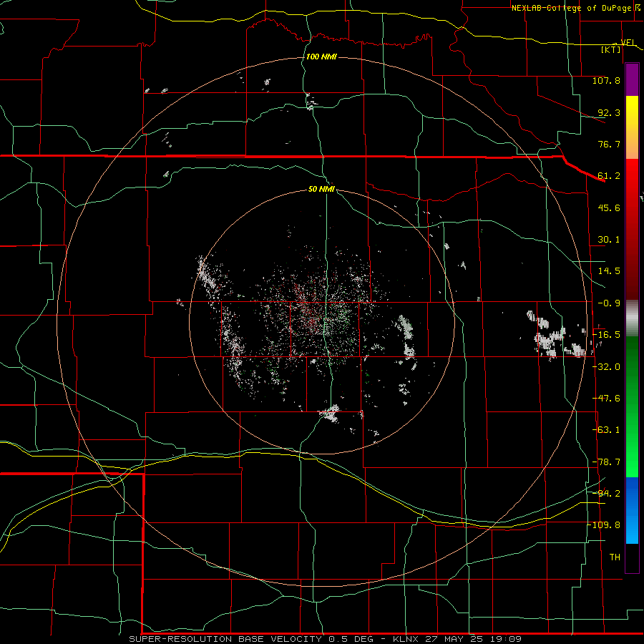
Task: Click the -47.6 velocity scale value
Action: (606, 399)
